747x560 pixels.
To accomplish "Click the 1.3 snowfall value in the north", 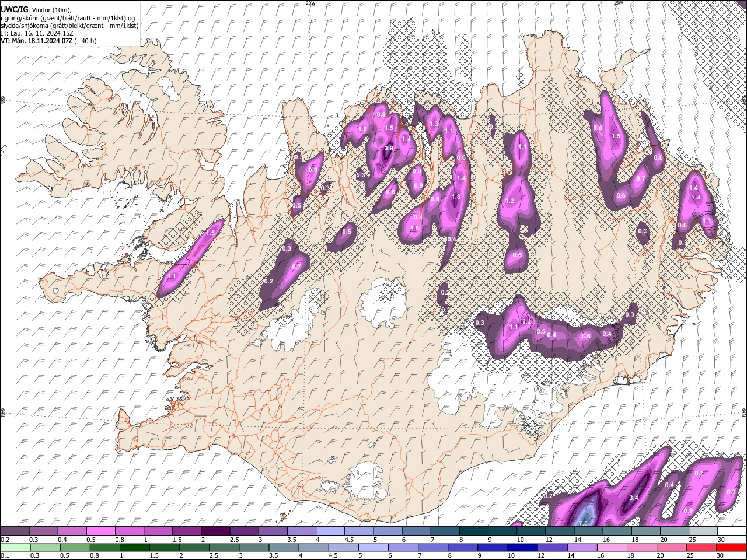I will (x=434, y=124).
